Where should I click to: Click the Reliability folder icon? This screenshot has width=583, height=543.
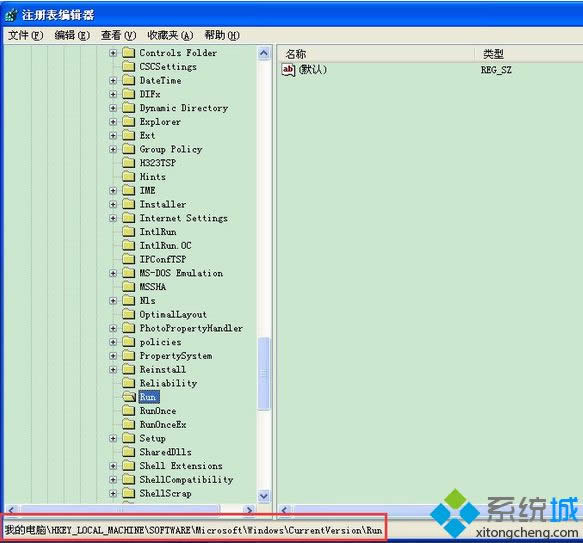[x=129, y=383]
